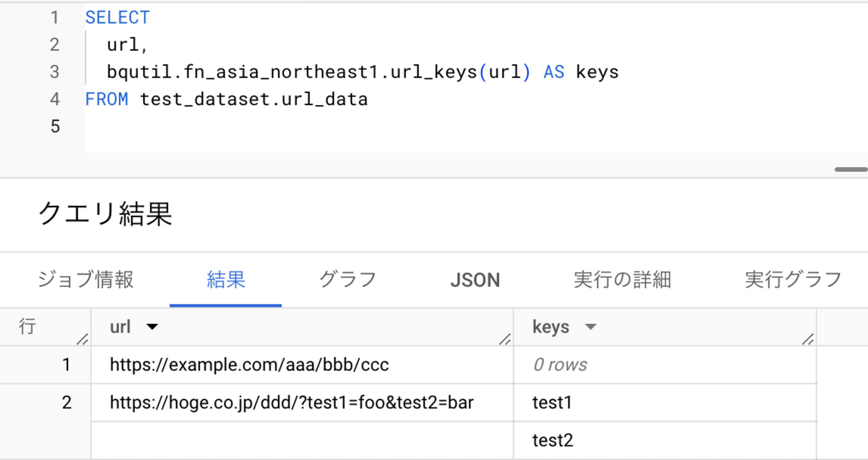Click test_dataset.url_data table name

pos(254,100)
